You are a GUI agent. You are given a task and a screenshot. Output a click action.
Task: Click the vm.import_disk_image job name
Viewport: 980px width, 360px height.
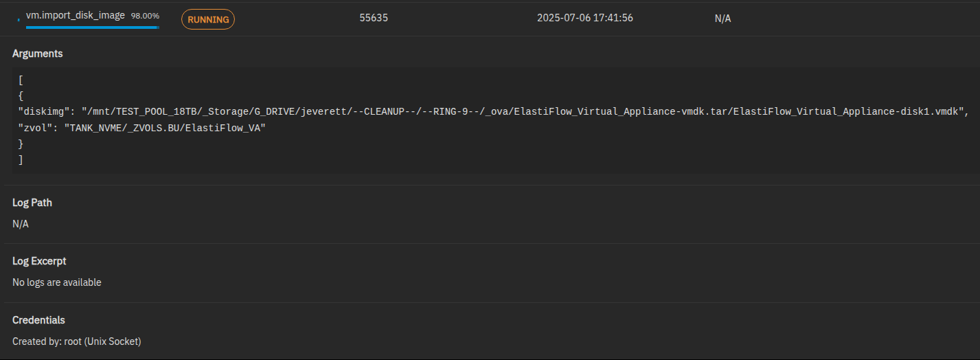pyautogui.click(x=76, y=14)
